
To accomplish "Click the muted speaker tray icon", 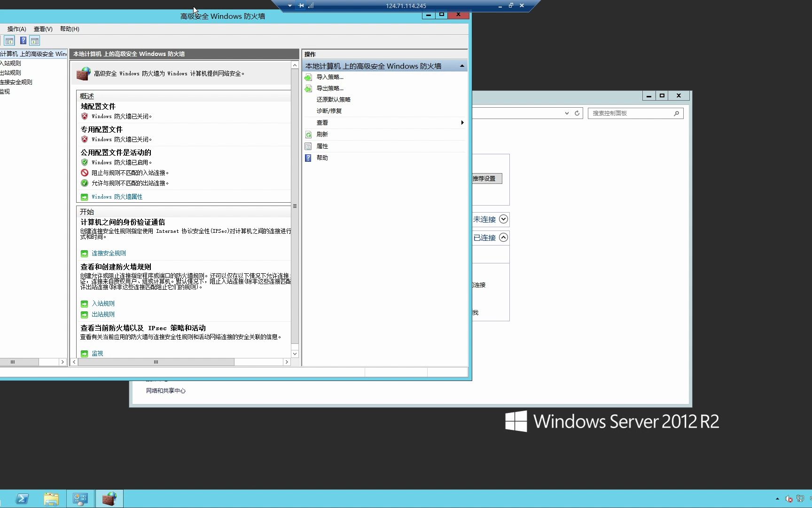I will pos(789,499).
